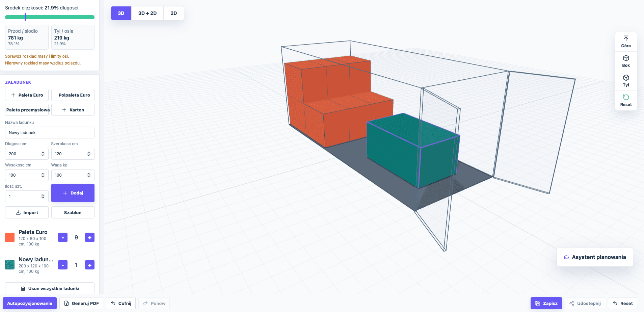Click Usun wszystkie ladunki button
Image resolution: width=644 pixels, height=312 pixels.
[50, 288]
